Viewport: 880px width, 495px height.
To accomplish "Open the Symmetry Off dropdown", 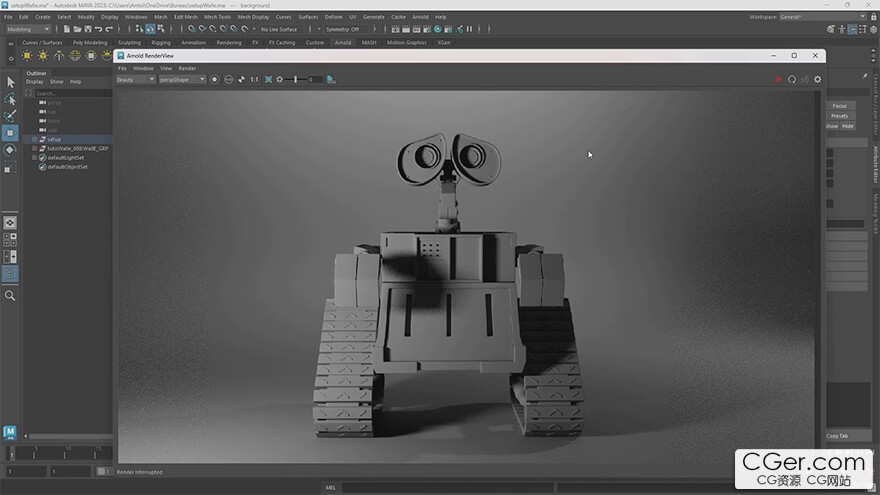I will pyautogui.click(x=347, y=29).
